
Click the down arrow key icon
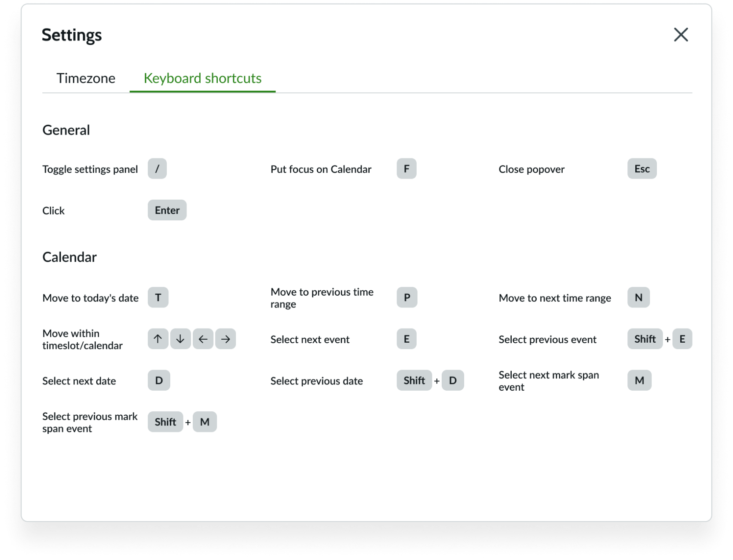tap(180, 339)
